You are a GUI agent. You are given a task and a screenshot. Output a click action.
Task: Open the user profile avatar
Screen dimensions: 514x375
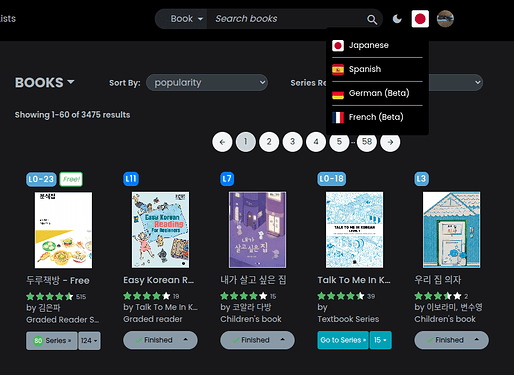[445, 19]
